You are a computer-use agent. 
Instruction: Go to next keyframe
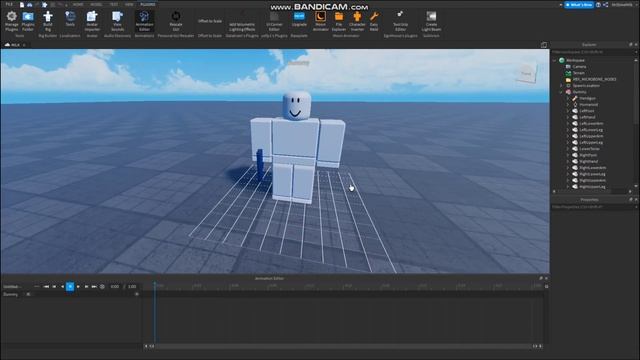pos(86,287)
